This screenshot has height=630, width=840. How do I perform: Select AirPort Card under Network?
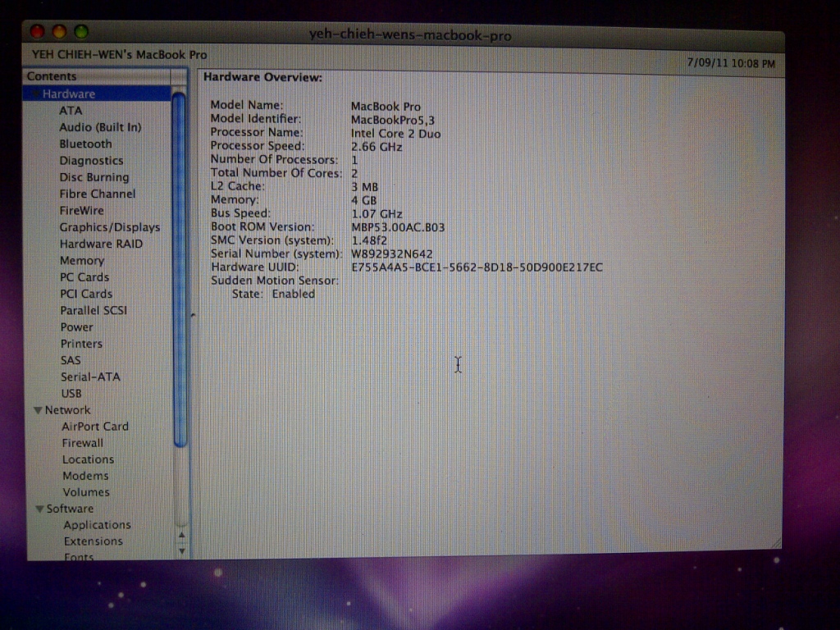(94, 427)
